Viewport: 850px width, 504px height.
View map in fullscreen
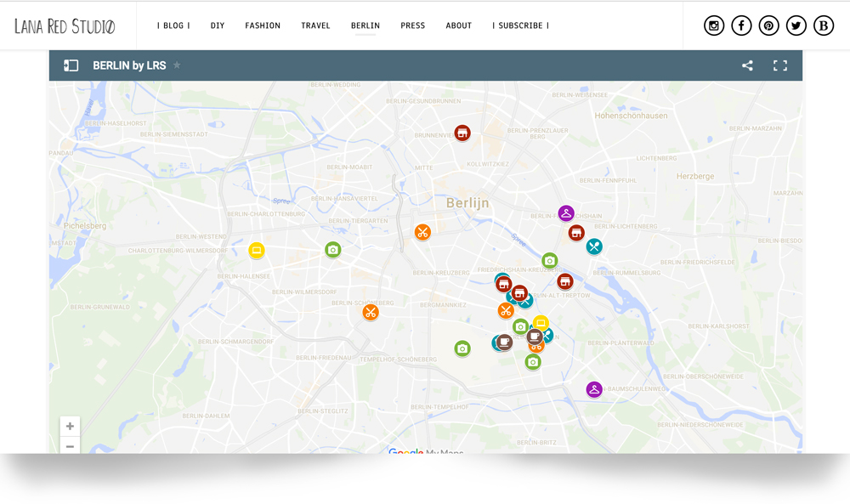780,65
